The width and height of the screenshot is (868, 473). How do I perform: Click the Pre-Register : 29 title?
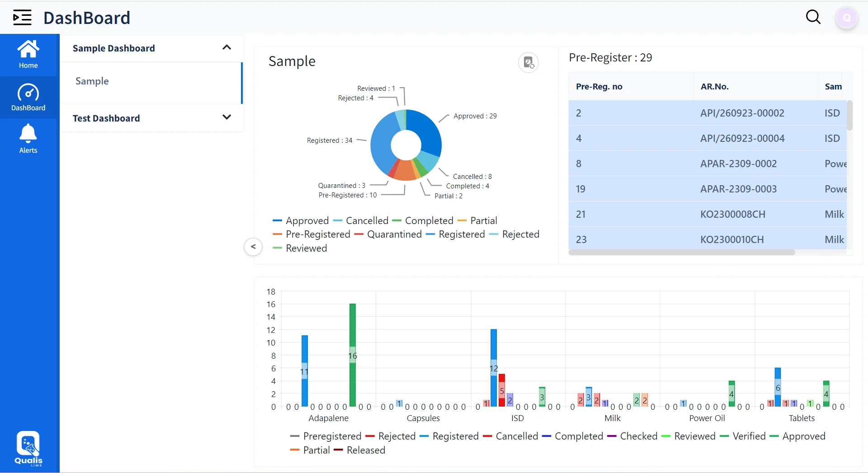tap(610, 57)
